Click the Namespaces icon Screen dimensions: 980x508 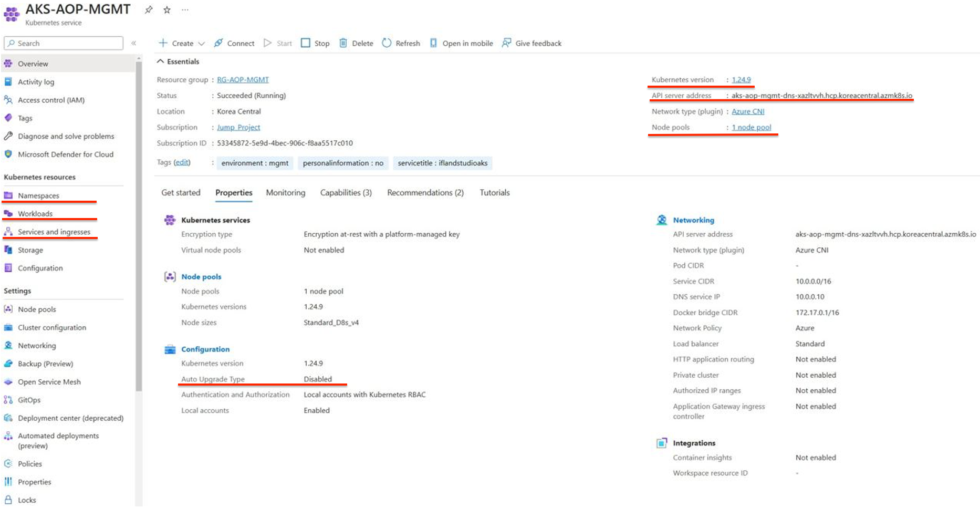point(8,195)
